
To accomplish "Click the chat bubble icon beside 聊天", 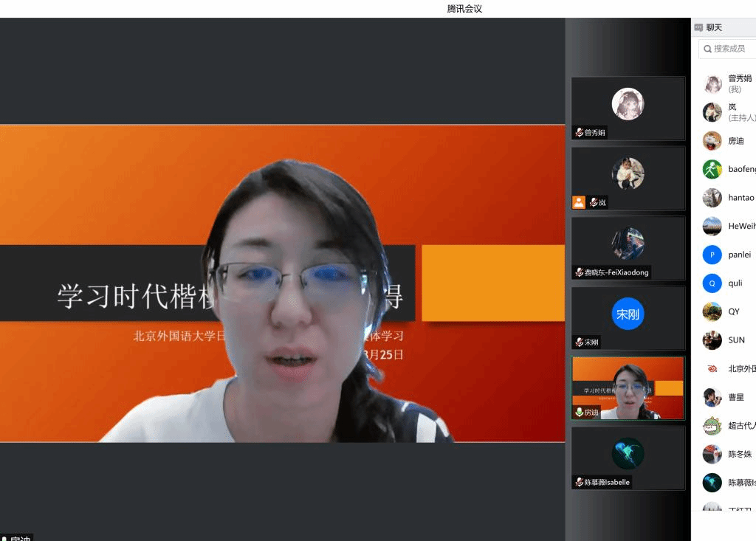I will (698, 28).
